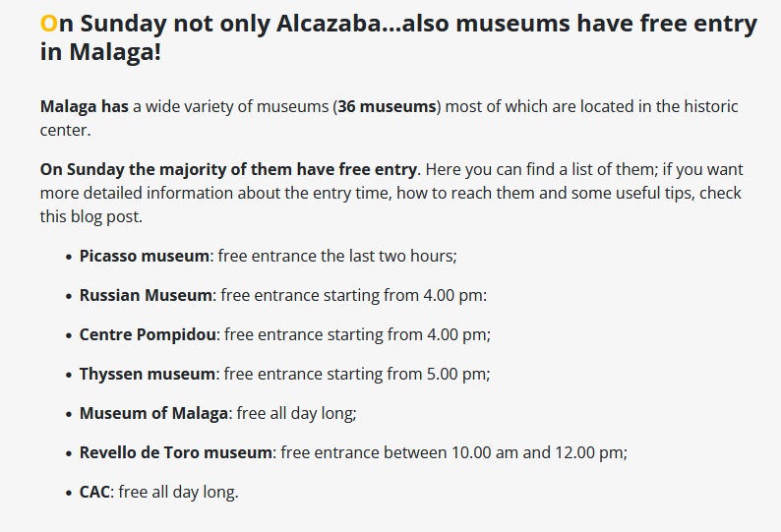
Task: Click "free all day long" after Museum of Malaga
Action: [x=294, y=413]
